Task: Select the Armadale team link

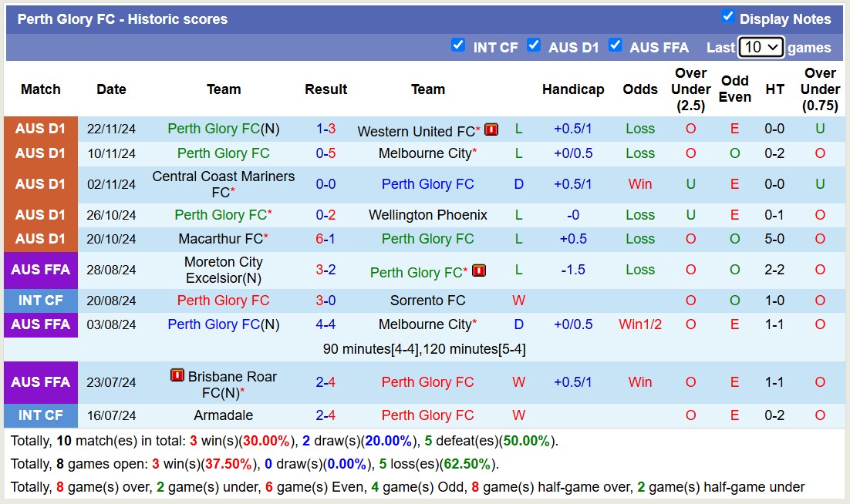Action: [x=223, y=415]
